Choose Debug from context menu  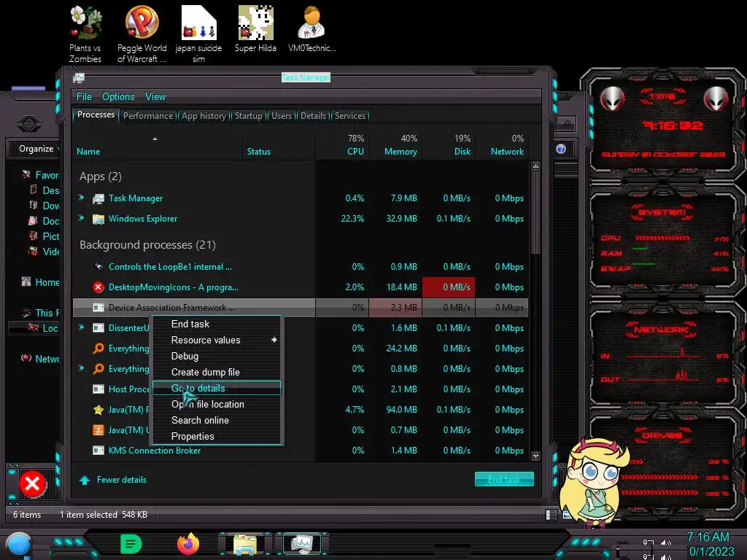pyautogui.click(x=216, y=356)
